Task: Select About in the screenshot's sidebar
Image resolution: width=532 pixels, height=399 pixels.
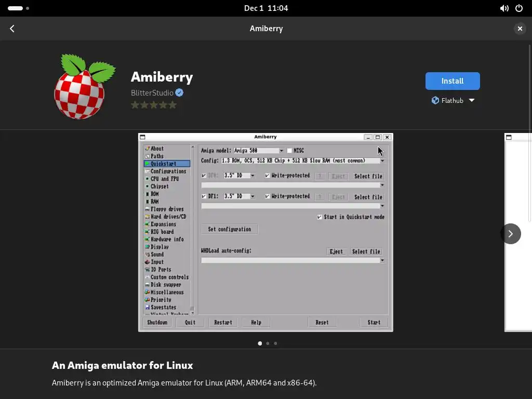Action: click(x=157, y=149)
